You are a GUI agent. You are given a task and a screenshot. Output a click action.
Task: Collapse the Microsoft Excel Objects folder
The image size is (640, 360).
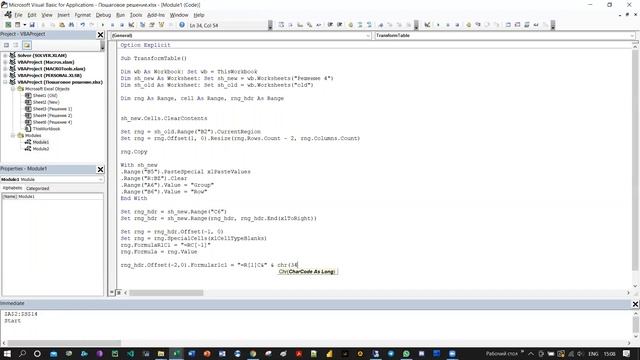click(x=13, y=89)
